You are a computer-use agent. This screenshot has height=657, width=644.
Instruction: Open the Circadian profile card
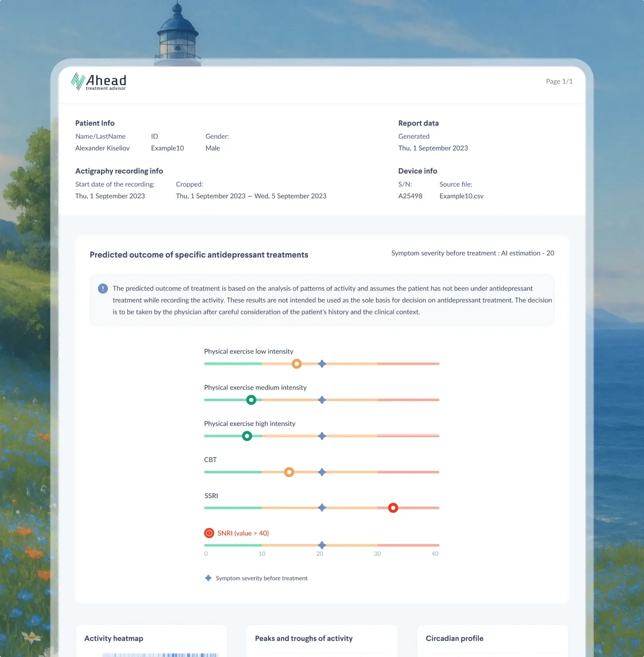pos(492,640)
